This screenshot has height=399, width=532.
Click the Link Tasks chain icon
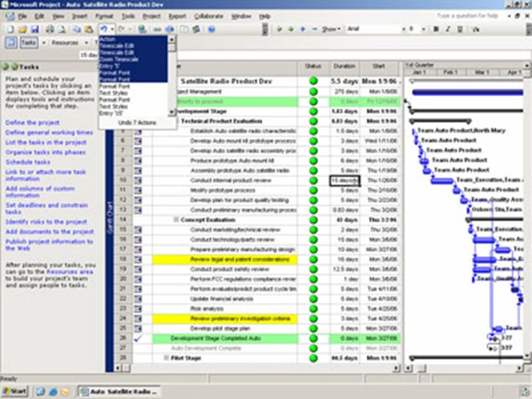[157, 29]
